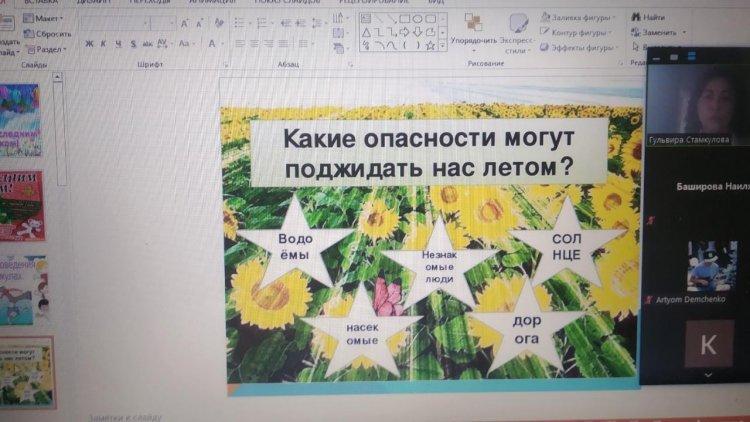Open the АНИМАЦИЯ ribbon tab
The image size is (750, 422).
(212, 2)
